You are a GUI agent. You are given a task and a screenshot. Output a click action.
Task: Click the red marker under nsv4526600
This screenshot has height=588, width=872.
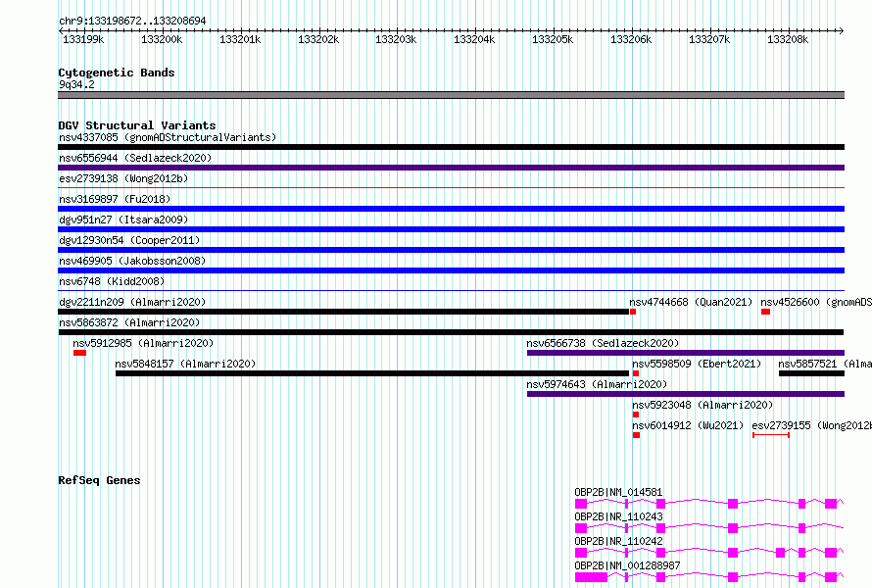tap(766, 312)
